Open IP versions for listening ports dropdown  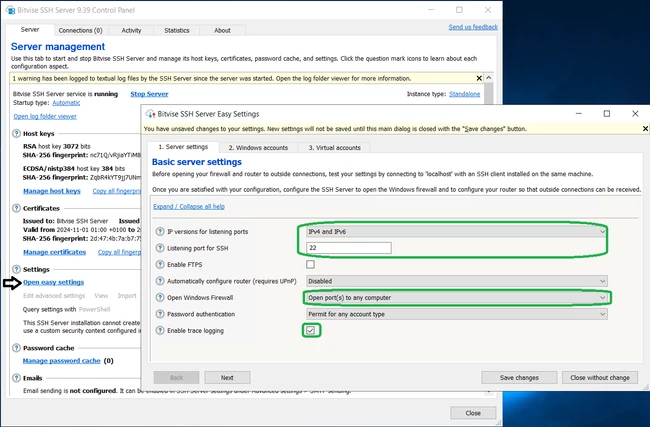tap(457, 231)
